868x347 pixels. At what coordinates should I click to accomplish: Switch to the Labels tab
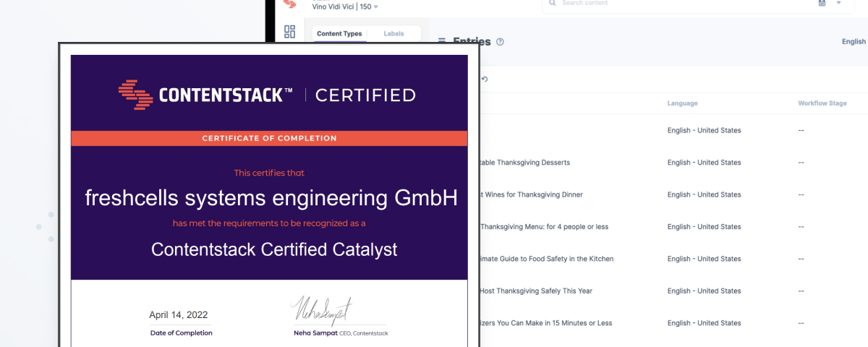[x=394, y=33]
